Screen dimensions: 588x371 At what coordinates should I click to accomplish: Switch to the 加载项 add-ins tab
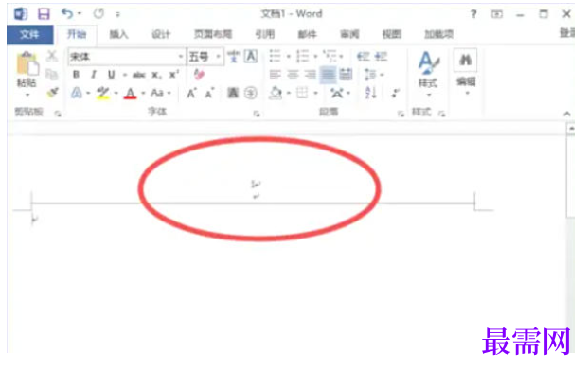pos(438,34)
